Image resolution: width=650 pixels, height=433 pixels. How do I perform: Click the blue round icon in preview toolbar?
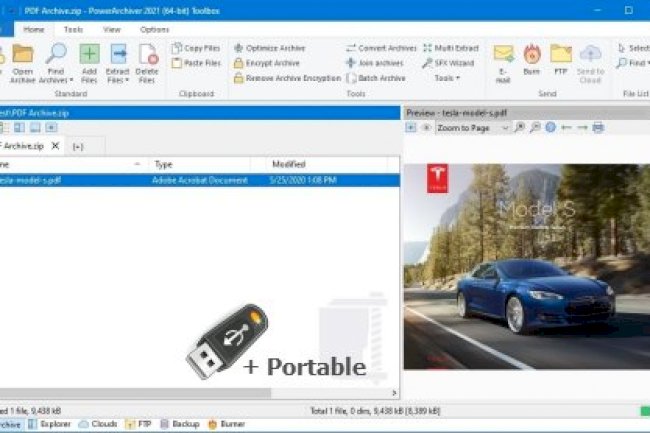[x=551, y=128]
